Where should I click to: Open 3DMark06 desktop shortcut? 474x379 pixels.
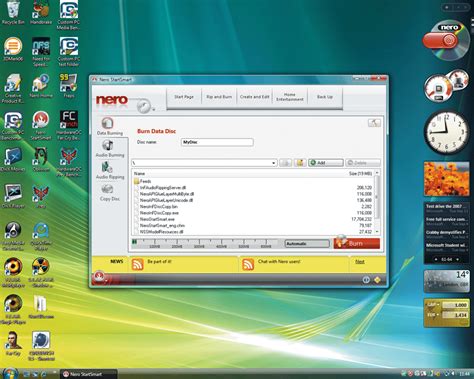pos(13,49)
